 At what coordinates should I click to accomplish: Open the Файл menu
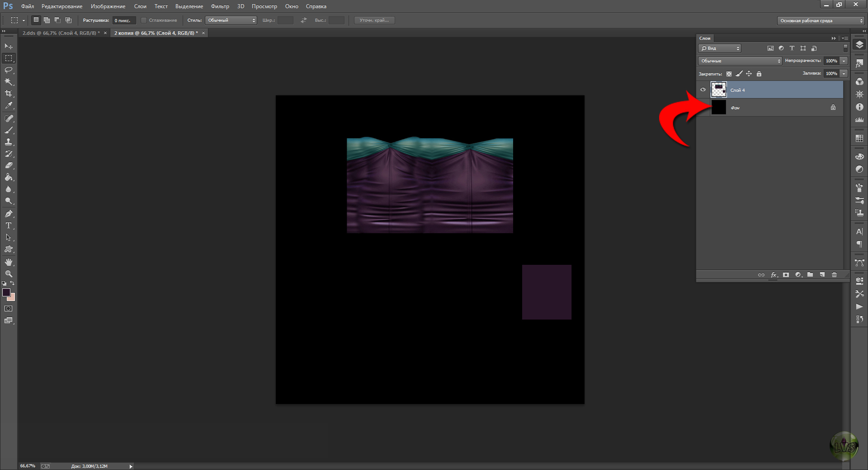pos(28,6)
